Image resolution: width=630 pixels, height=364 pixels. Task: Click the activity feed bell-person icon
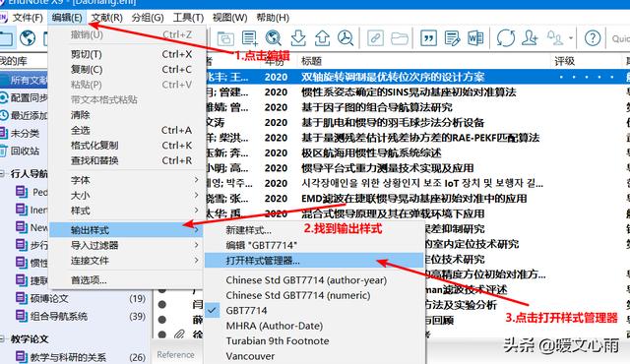[555, 38]
